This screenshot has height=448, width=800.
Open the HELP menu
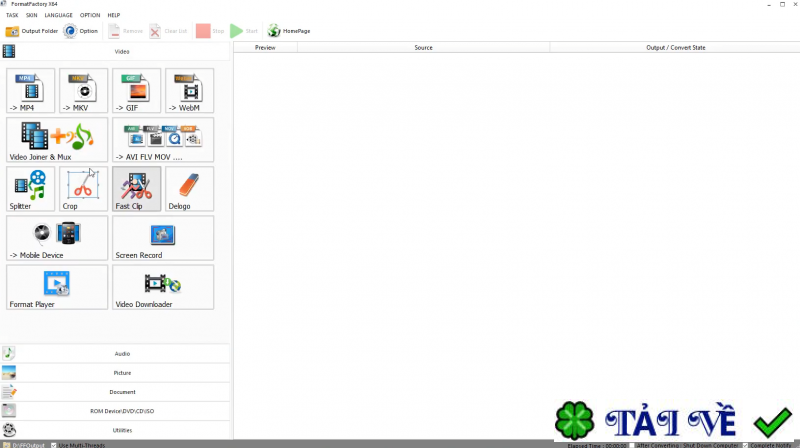click(x=114, y=15)
